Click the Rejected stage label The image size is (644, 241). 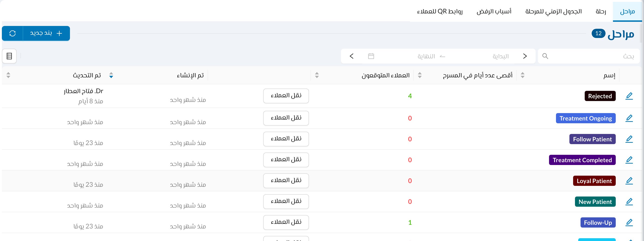600,96
